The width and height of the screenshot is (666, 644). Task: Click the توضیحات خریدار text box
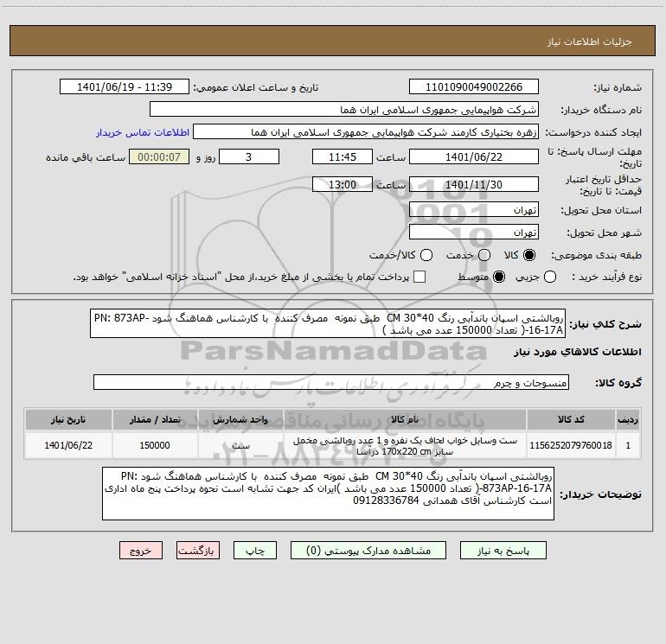329,494
